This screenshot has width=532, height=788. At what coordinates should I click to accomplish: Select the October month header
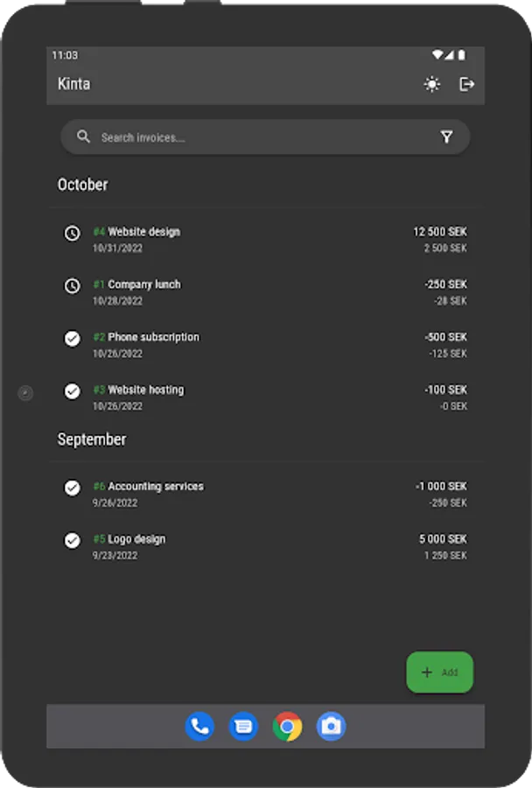tap(83, 185)
